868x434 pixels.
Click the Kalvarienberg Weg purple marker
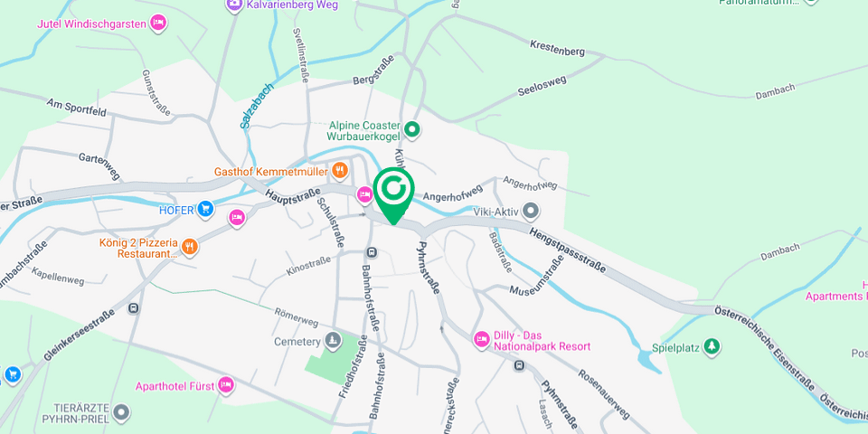point(235,5)
